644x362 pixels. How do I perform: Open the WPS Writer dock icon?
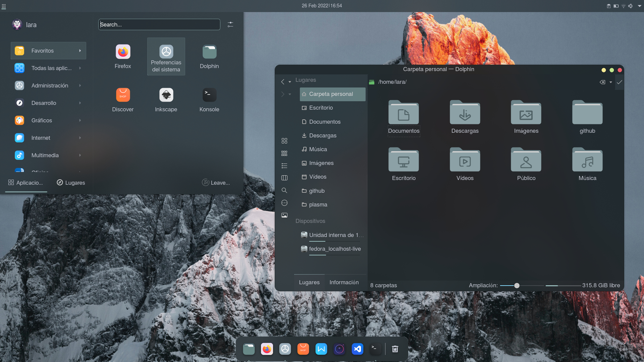321,349
